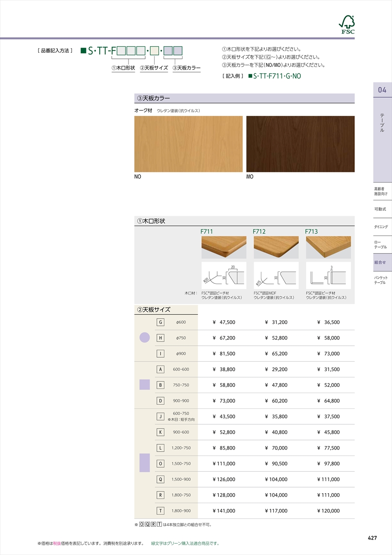Viewport: 392px width, 555px height.
Task: Click the ①木口形状 section header
Action: pyautogui.click(x=245, y=221)
